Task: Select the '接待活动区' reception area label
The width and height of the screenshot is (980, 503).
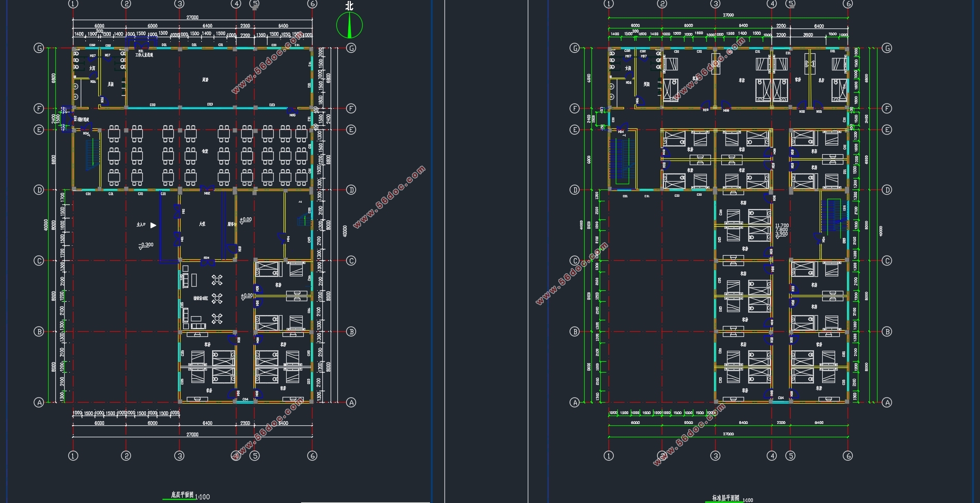Action: pos(201,299)
